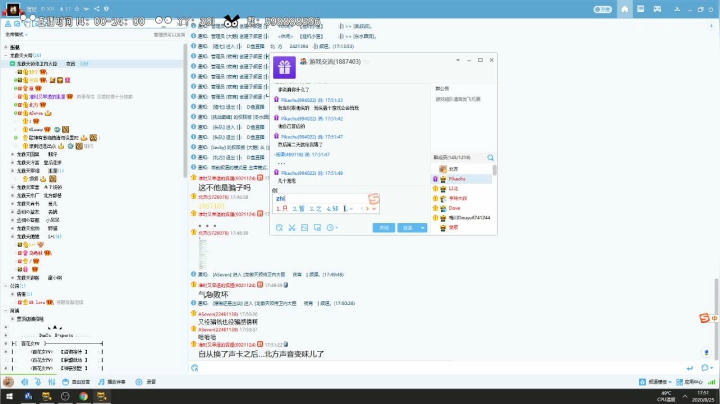This screenshot has width=720, height=404.
Task: Click the 自由发言 free speech button
Action: tap(76, 382)
